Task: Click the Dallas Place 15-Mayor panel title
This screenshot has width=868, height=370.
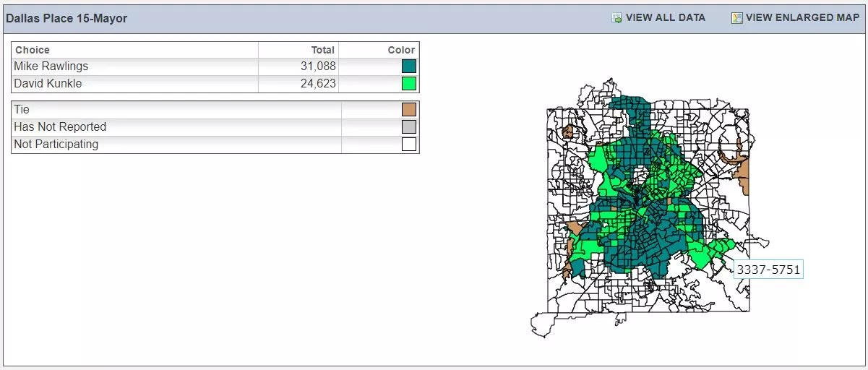Action: (66, 18)
